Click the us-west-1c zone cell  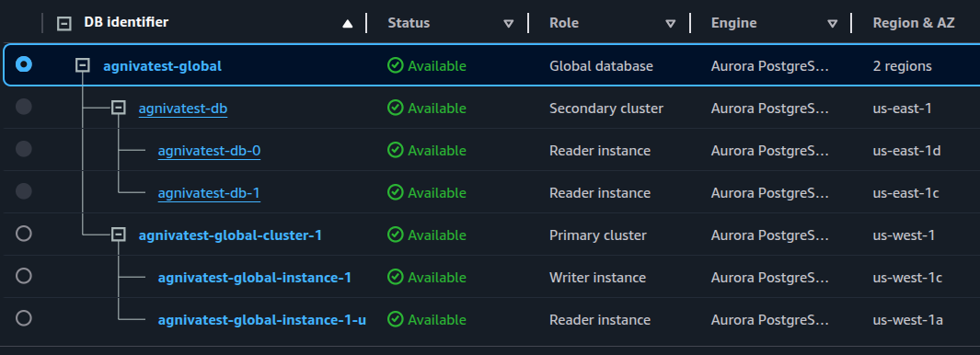(x=907, y=278)
